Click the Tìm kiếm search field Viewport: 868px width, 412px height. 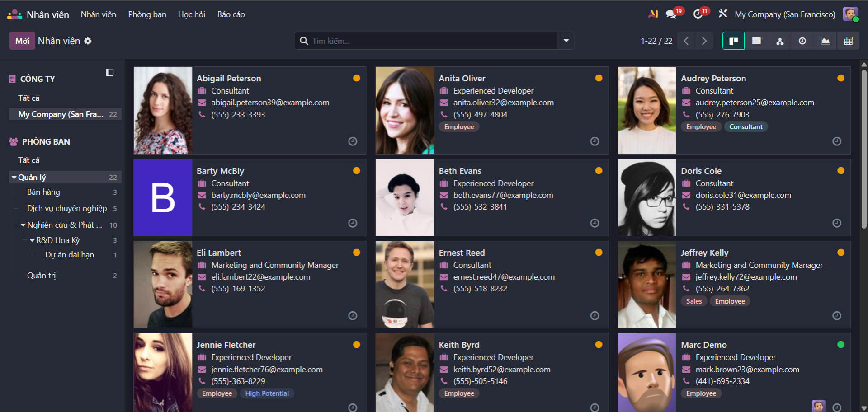(429, 41)
